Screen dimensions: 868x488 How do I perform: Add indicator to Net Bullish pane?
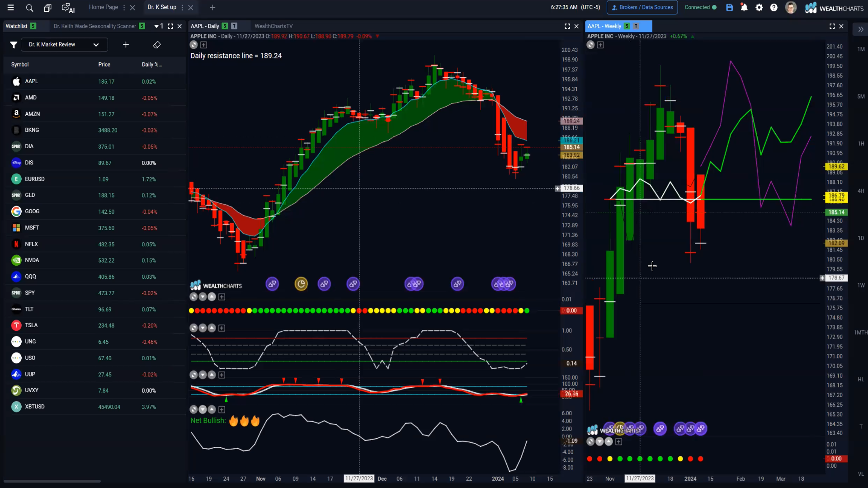click(222, 409)
